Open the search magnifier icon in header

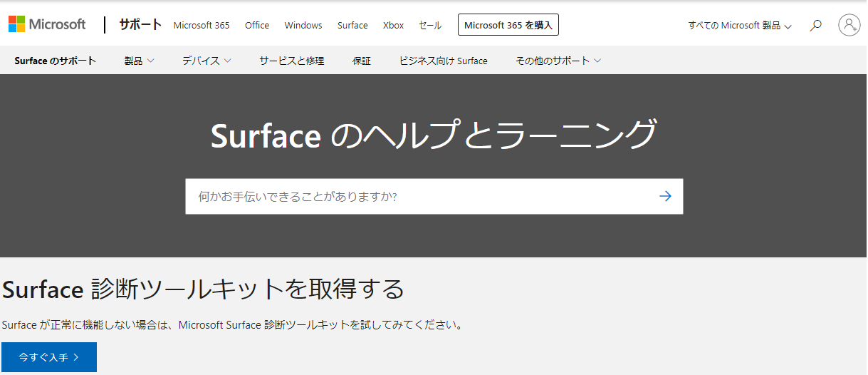[816, 25]
